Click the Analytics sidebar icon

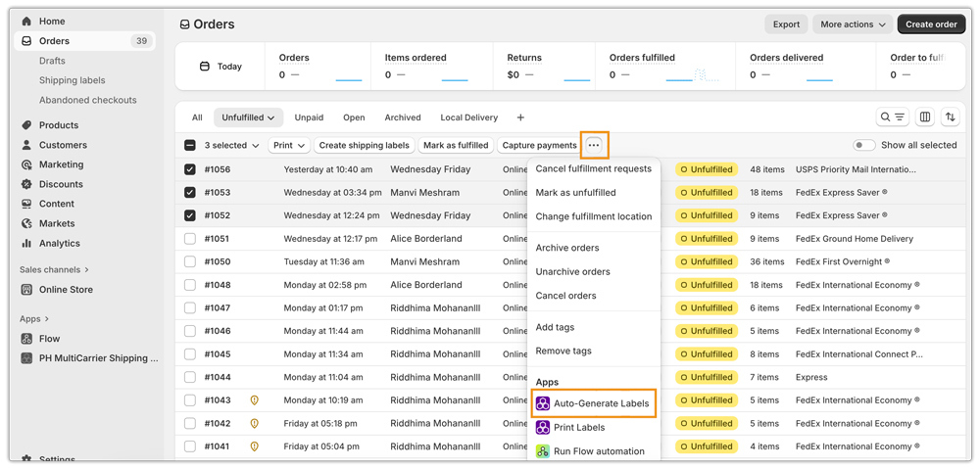[x=26, y=243]
